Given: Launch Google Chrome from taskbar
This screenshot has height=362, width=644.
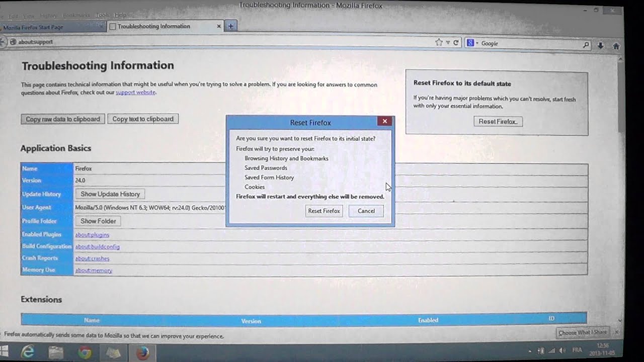Looking at the screenshot, I should pyautogui.click(x=85, y=353).
